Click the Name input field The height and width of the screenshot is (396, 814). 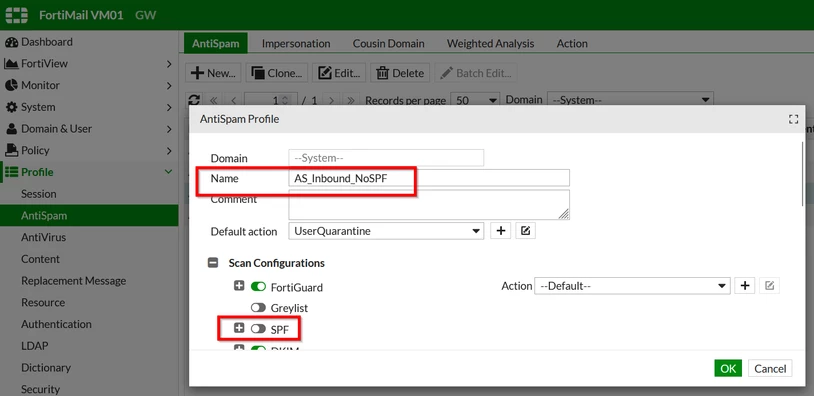coord(429,177)
